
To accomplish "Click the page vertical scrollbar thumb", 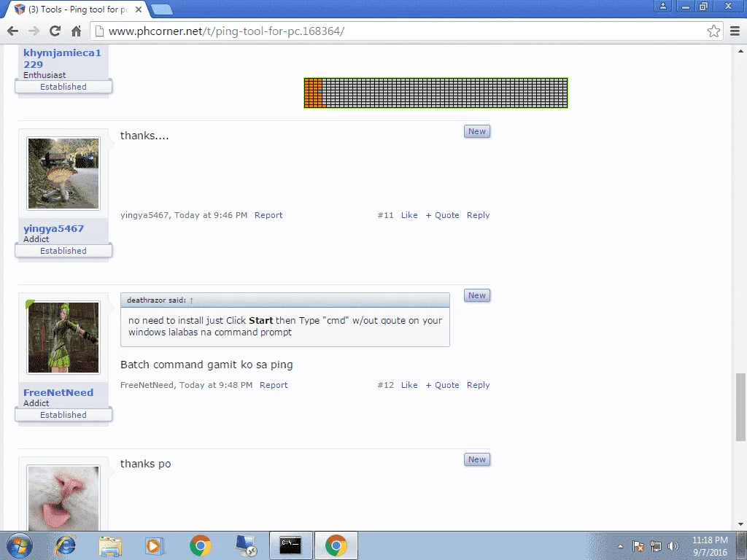I will 740,408.
